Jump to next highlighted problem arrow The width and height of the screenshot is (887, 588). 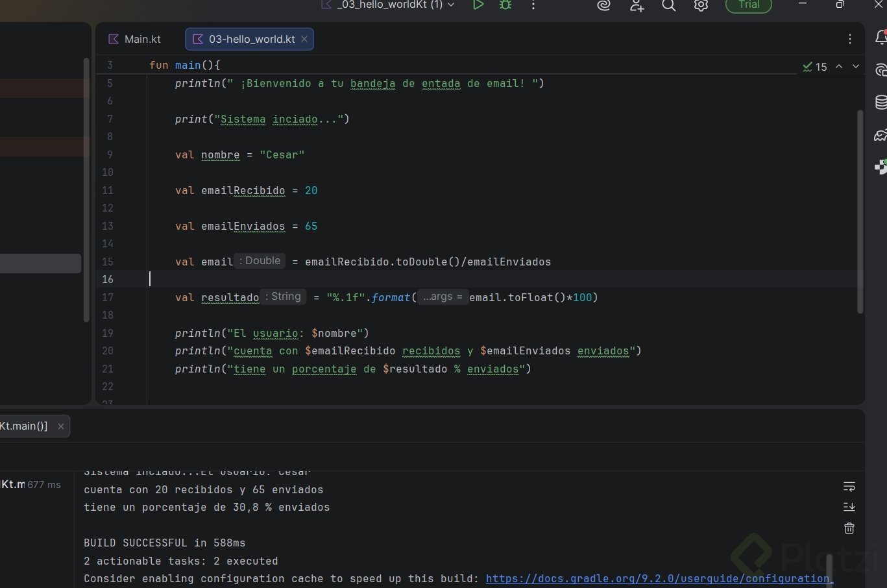(856, 67)
